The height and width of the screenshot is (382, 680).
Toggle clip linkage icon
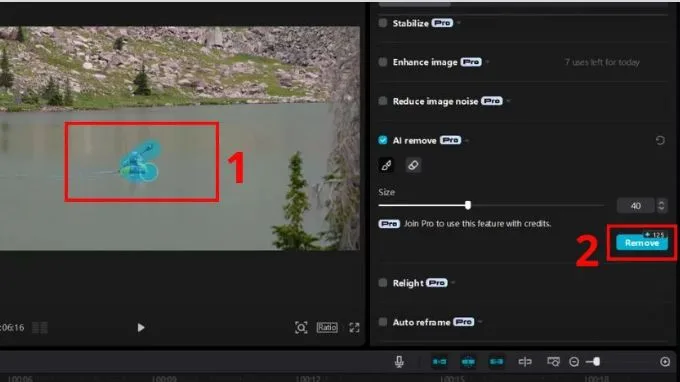[496, 361]
